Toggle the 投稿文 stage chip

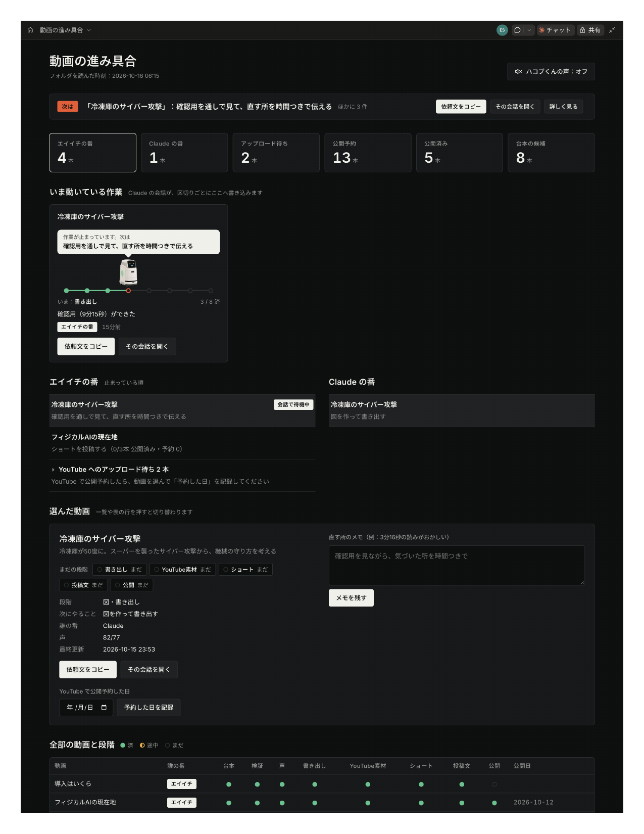83,585
